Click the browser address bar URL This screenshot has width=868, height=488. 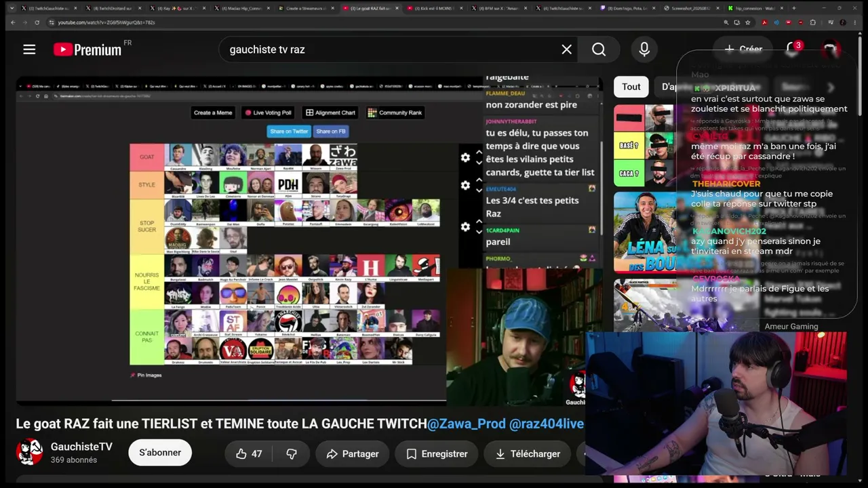[106, 22]
